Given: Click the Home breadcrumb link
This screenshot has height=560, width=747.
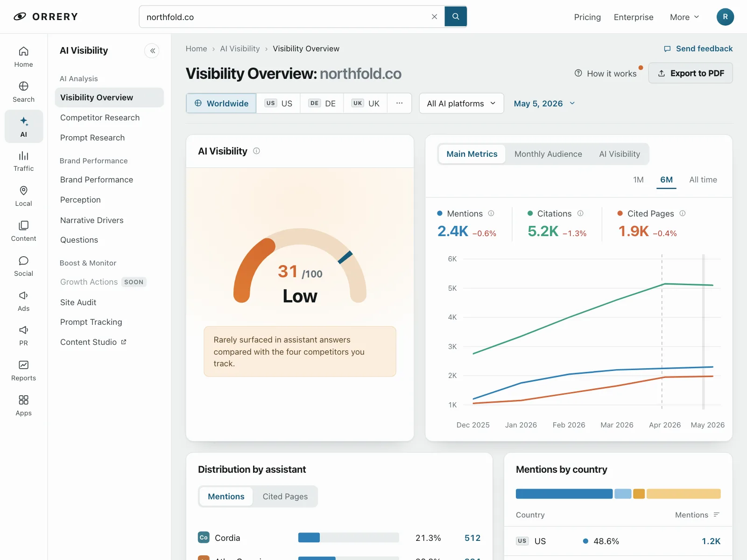Looking at the screenshot, I should [196, 49].
